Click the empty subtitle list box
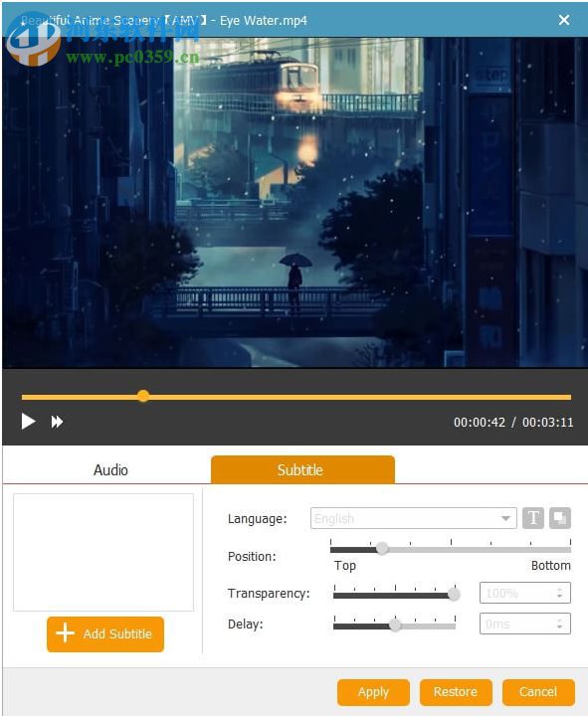The height and width of the screenshot is (716, 588). point(103,552)
